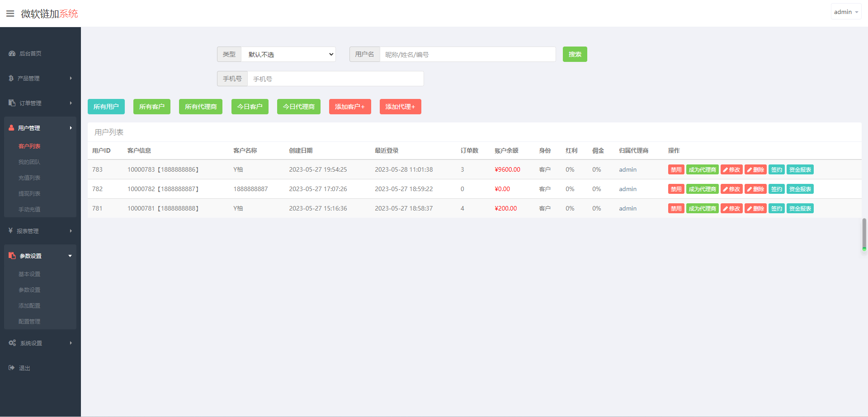The image size is (868, 417).
Task: Open 提现列表 in the sidebar
Action: click(29, 194)
